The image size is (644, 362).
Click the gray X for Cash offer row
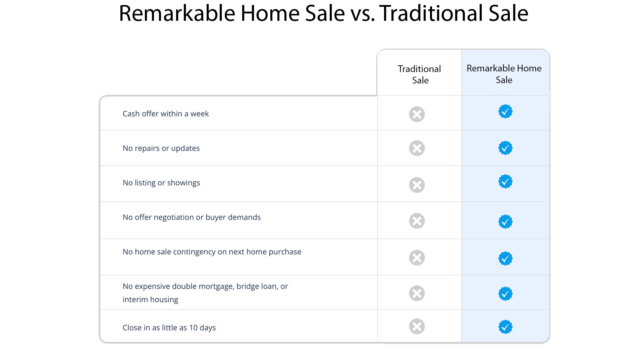417,114
